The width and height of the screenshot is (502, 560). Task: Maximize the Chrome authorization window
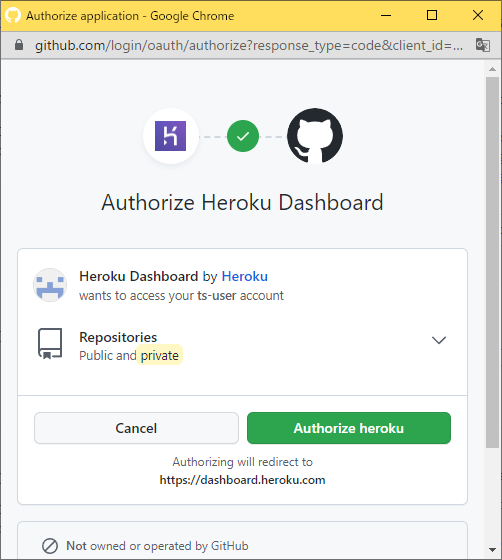click(432, 15)
